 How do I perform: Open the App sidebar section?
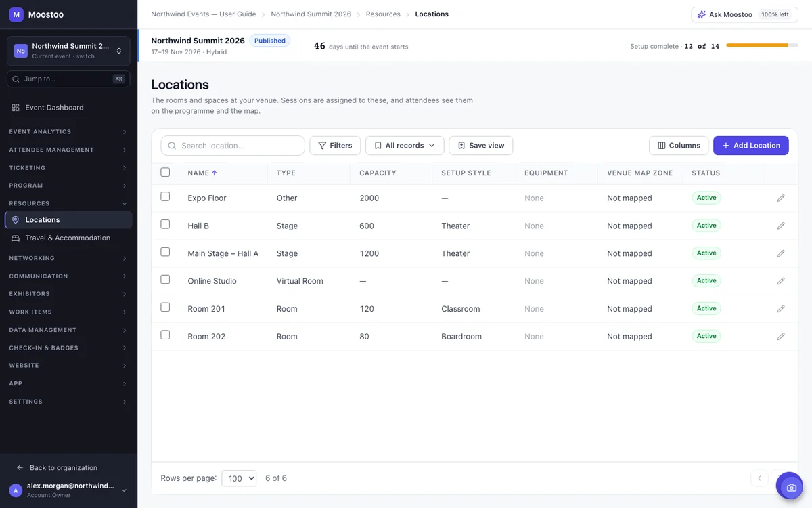point(68,383)
